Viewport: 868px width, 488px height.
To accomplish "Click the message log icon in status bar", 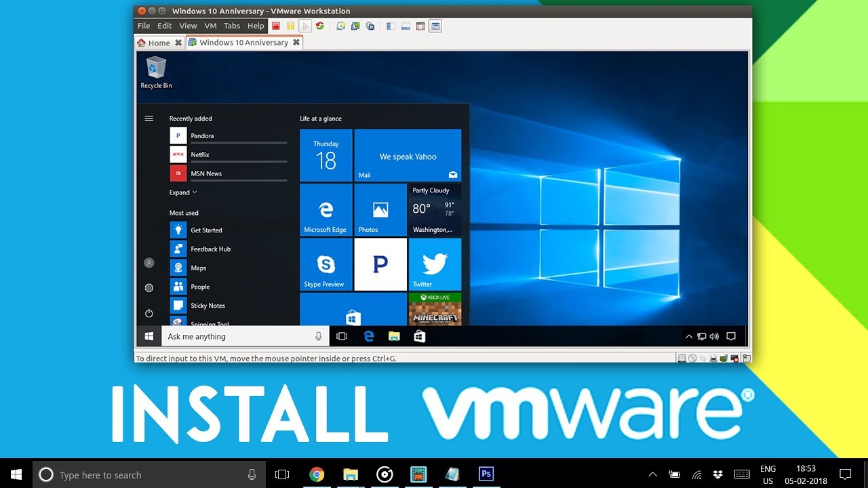I will (x=747, y=358).
